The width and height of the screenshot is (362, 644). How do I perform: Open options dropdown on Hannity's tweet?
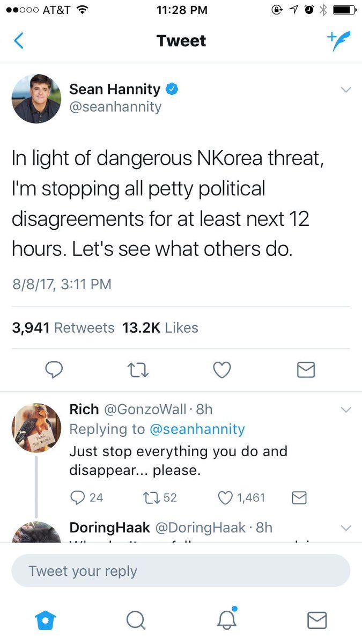346,90
